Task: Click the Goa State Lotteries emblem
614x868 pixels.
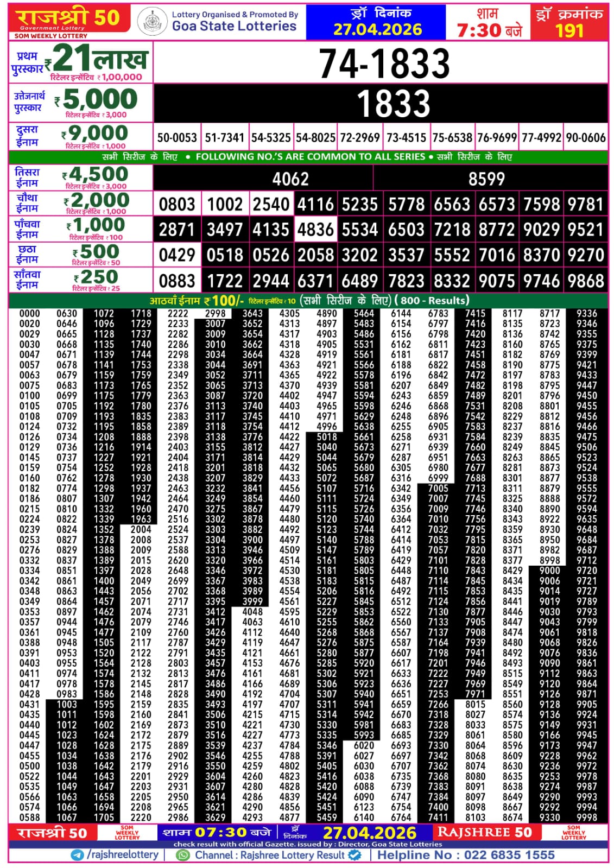Action: [153, 22]
